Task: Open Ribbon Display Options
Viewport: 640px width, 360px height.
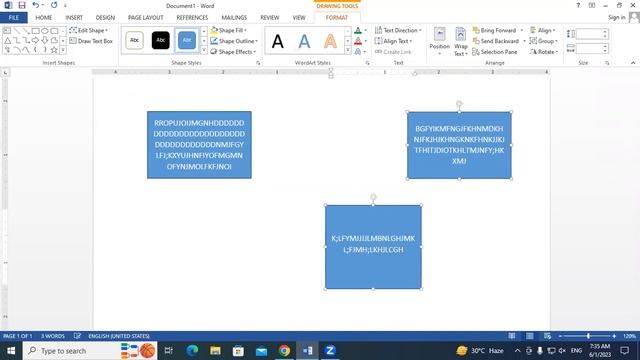Action: tap(592, 5)
